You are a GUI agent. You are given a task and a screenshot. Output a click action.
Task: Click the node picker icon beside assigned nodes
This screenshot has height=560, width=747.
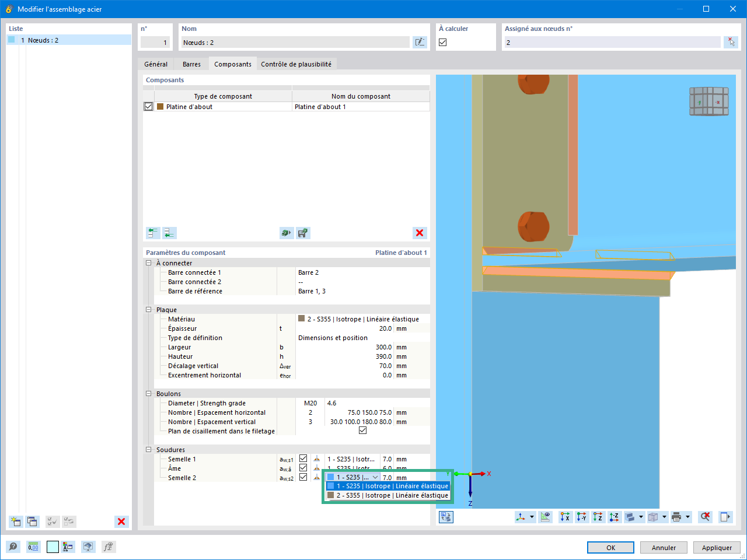click(731, 42)
